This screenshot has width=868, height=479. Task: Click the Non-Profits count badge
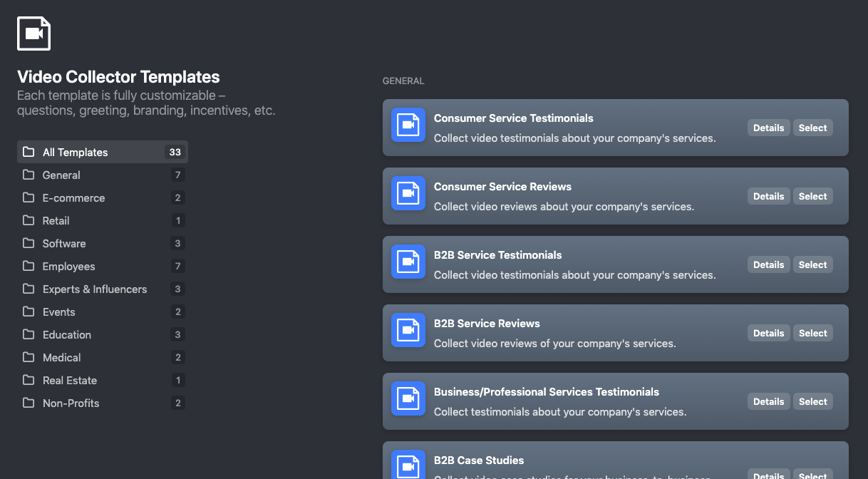pyautogui.click(x=178, y=403)
